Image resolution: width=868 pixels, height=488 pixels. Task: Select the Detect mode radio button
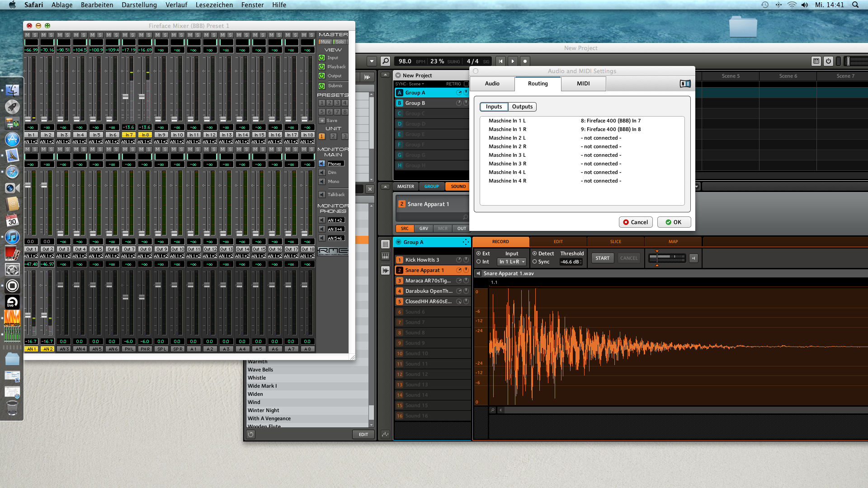tap(534, 253)
